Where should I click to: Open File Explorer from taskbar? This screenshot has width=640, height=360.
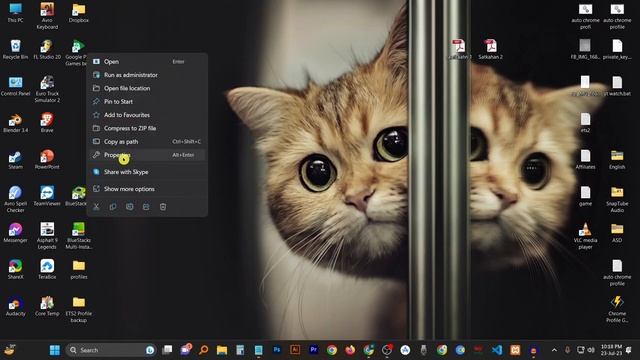tap(222, 350)
